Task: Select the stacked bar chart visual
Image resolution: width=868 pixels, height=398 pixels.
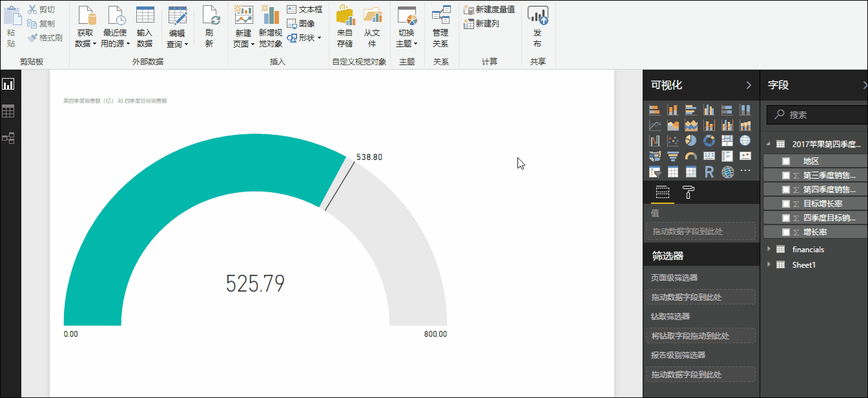Action: (x=655, y=110)
